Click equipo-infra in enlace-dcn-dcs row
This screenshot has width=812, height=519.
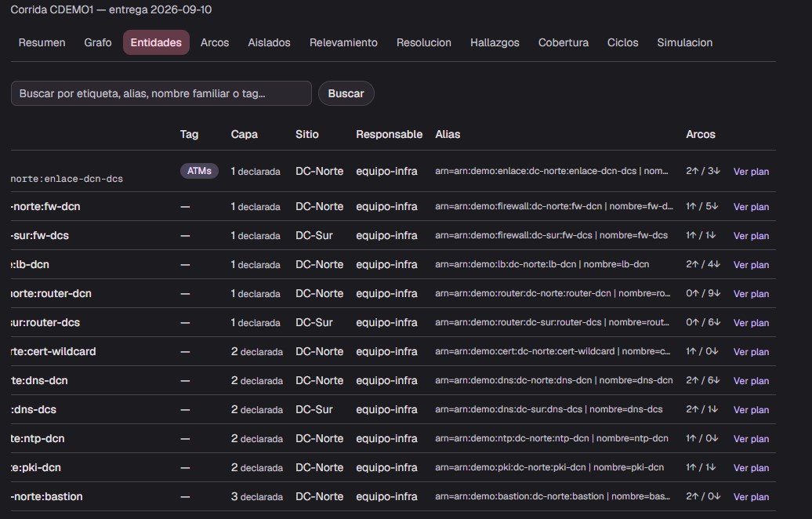tap(386, 171)
